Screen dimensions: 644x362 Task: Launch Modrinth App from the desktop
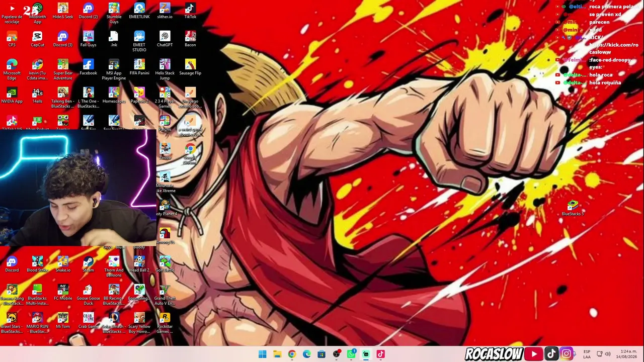point(37,14)
